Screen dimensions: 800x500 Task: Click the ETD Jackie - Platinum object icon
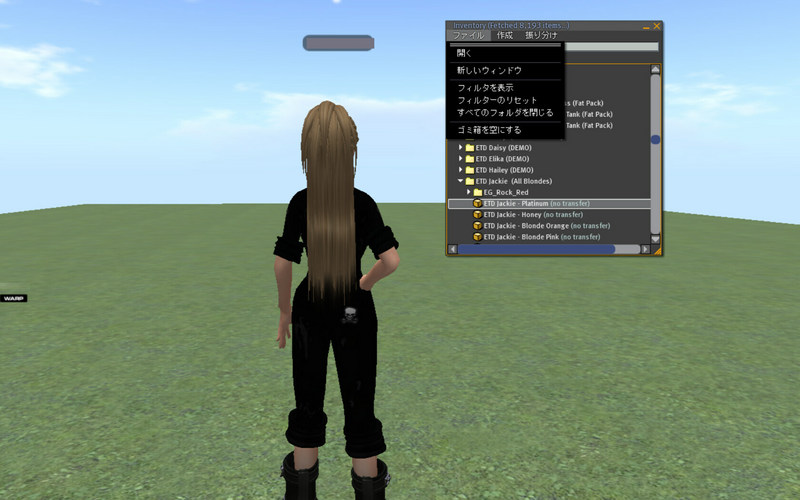(478, 204)
